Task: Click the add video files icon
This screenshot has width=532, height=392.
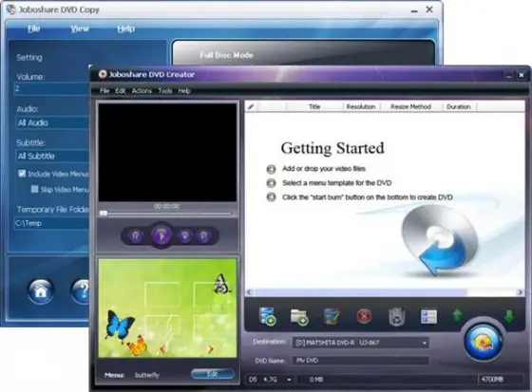Action: [x=267, y=316]
